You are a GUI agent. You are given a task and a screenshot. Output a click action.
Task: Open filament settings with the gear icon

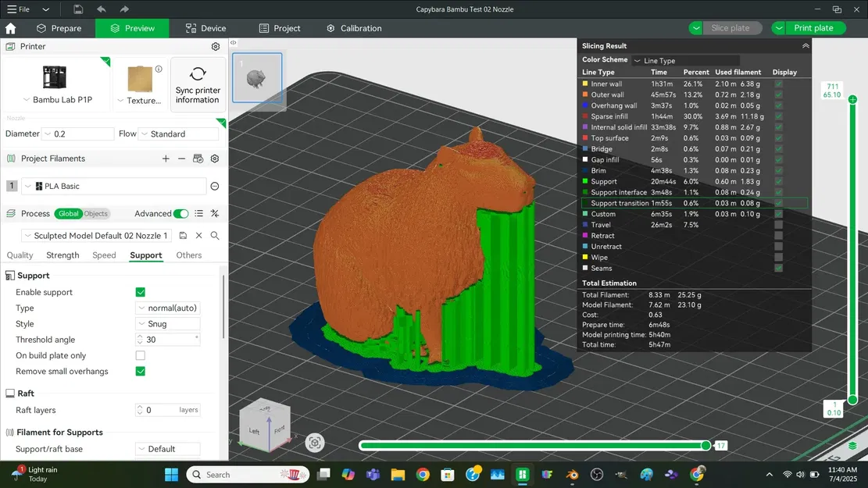tap(214, 159)
